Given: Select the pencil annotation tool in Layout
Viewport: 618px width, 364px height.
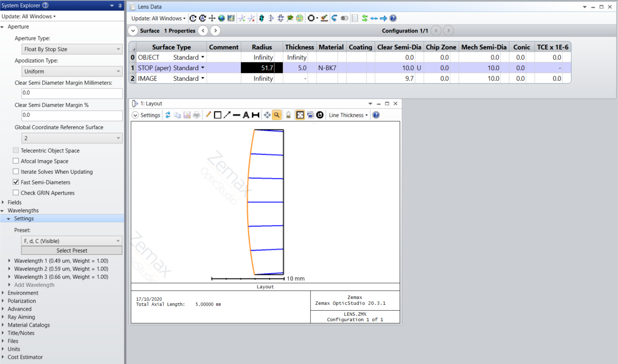Looking at the screenshot, I should point(208,115).
